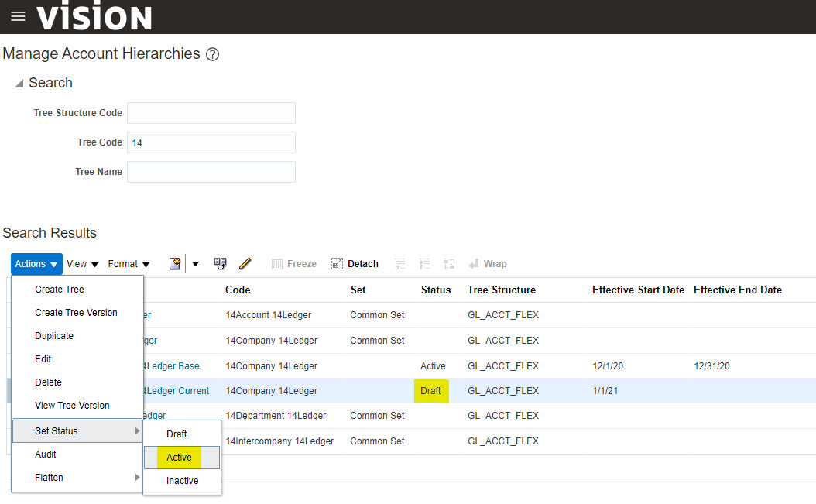816x504 pixels.
Task: Click the duplicate tree icon
Action: pyautogui.click(x=221, y=264)
